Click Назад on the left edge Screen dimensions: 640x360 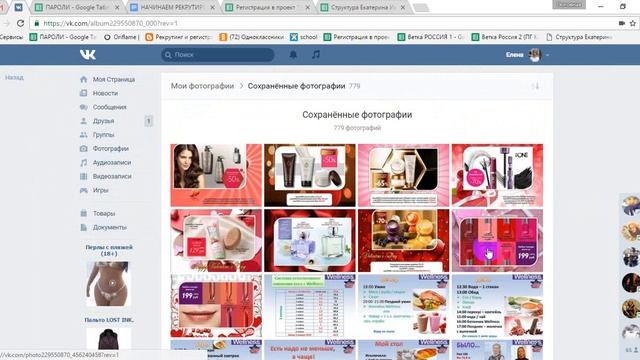click(x=14, y=77)
